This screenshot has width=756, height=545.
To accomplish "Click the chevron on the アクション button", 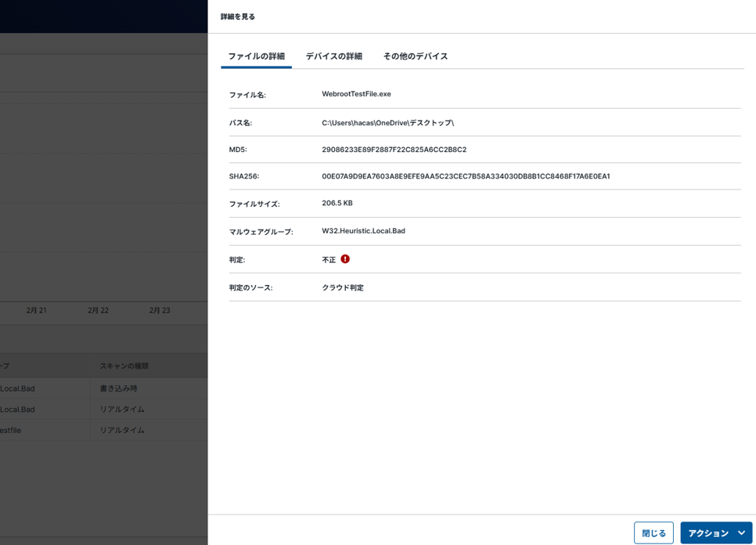I will click(x=741, y=533).
